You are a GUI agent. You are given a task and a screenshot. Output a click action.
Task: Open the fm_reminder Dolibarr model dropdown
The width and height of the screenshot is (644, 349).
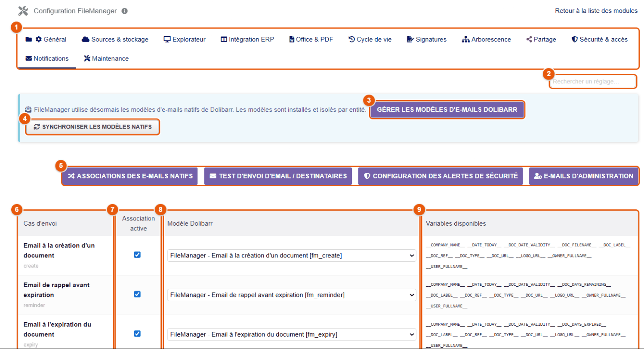(x=292, y=295)
